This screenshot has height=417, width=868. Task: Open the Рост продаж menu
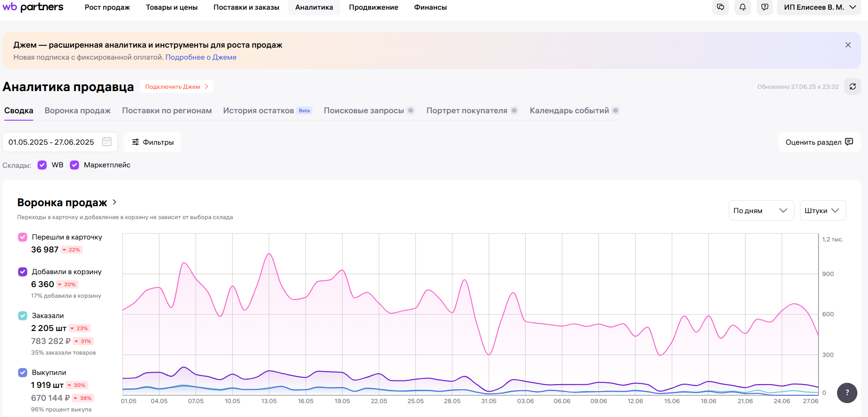pos(107,7)
